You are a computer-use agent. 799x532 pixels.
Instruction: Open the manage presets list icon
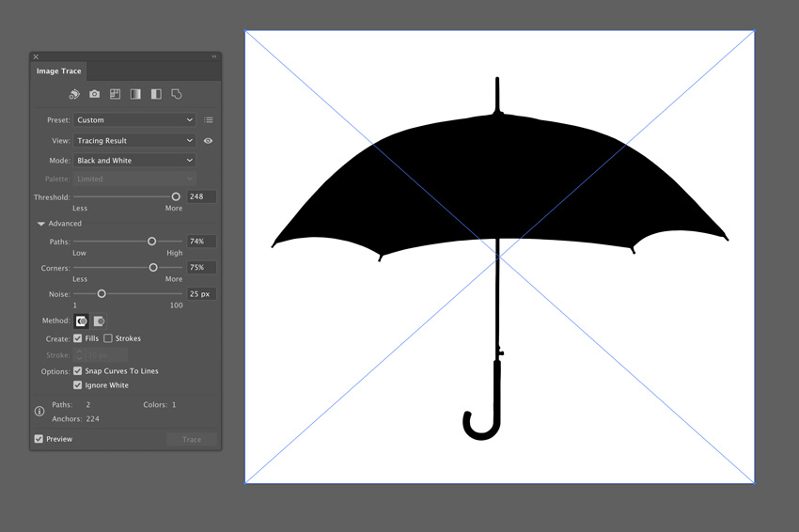[x=209, y=120]
